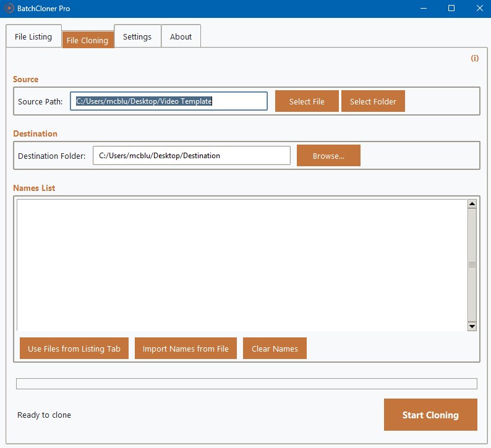Clear Names in the list
This screenshot has height=448, width=491.
[x=275, y=348]
